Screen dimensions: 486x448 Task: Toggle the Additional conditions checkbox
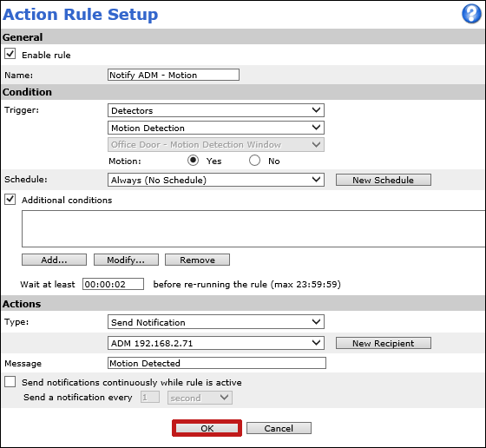[10, 199]
